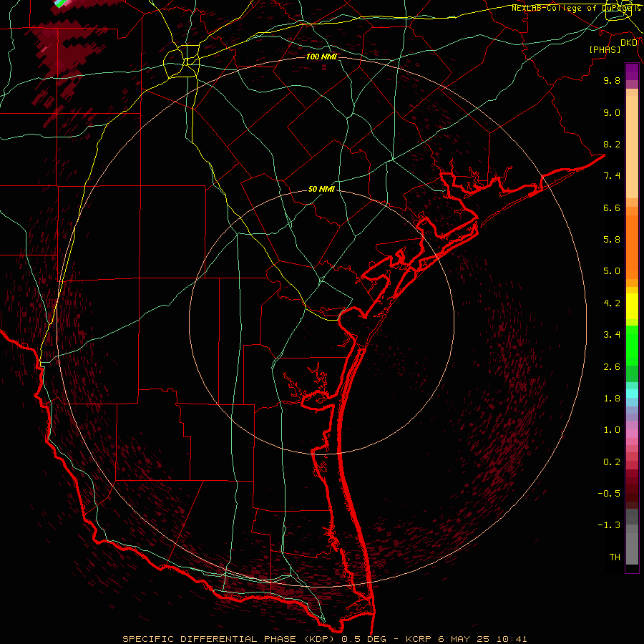Click the TH label on color scale
644x644 pixels.
pos(615,557)
